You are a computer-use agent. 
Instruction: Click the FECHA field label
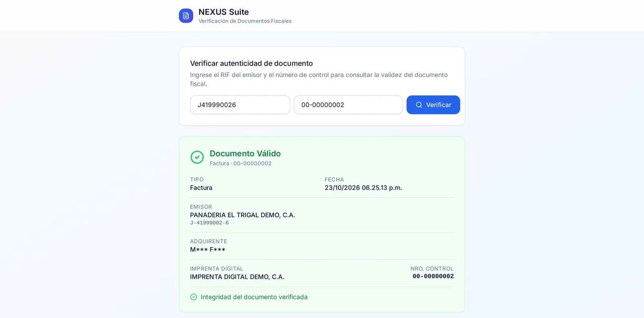coord(334,179)
